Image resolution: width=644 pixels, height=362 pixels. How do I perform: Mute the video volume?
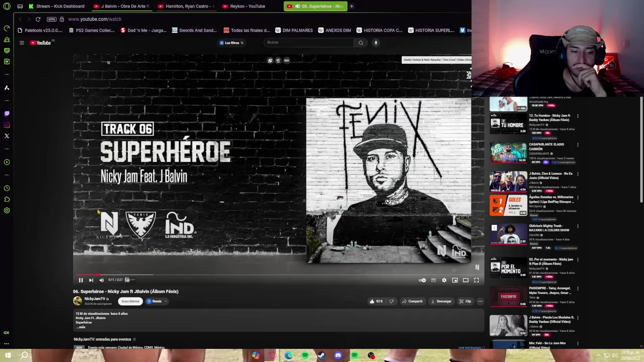coord(102,280)
